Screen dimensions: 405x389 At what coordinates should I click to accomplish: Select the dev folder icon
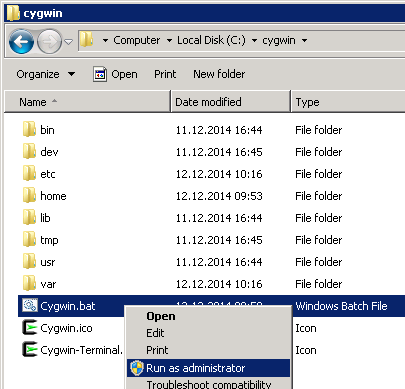click(x=29, y=151)
